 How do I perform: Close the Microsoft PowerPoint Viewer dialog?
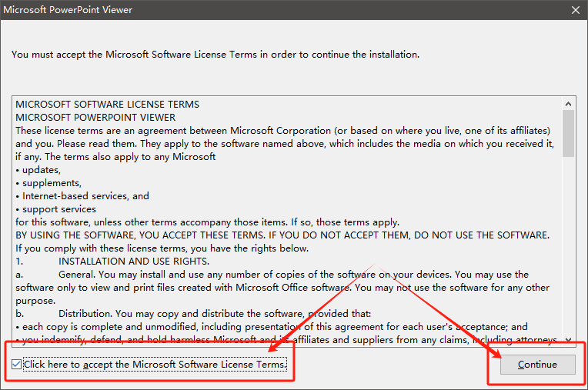574,10
